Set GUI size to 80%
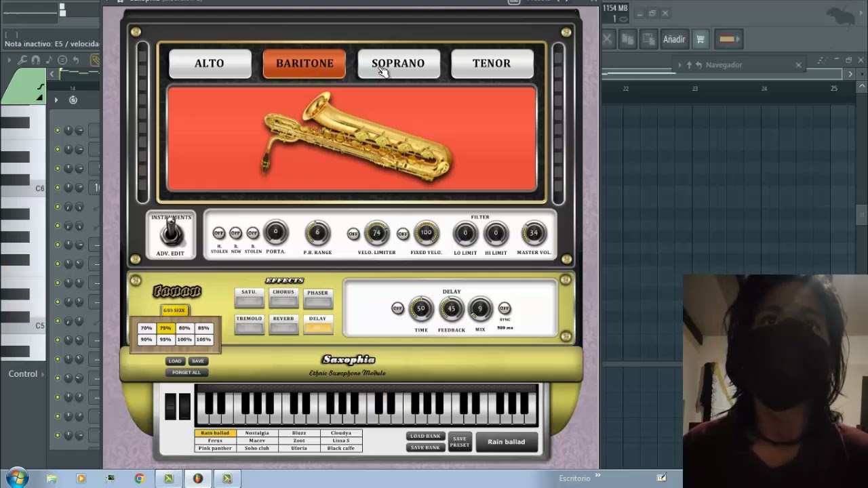Screen dimensions: 868x488 [184, 328]
